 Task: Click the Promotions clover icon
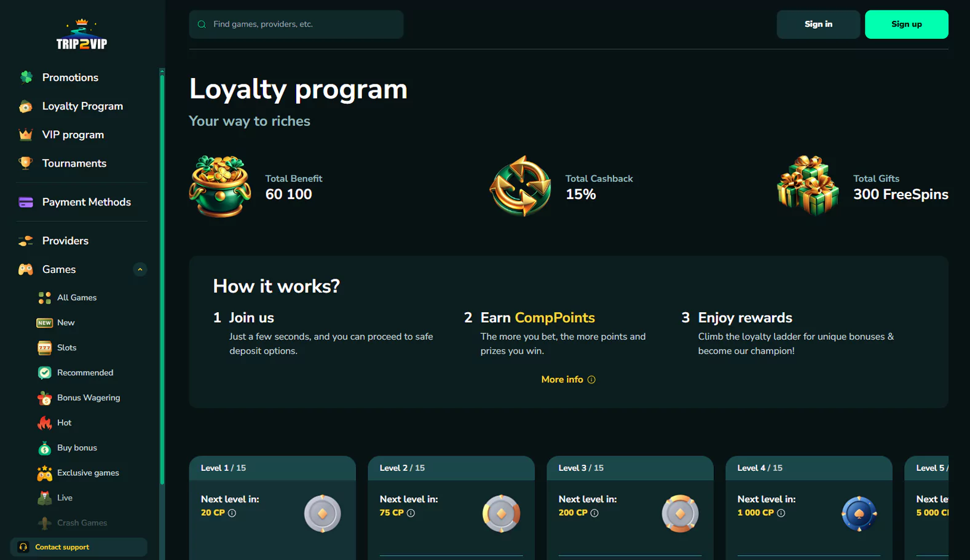[x=26, y=77]
